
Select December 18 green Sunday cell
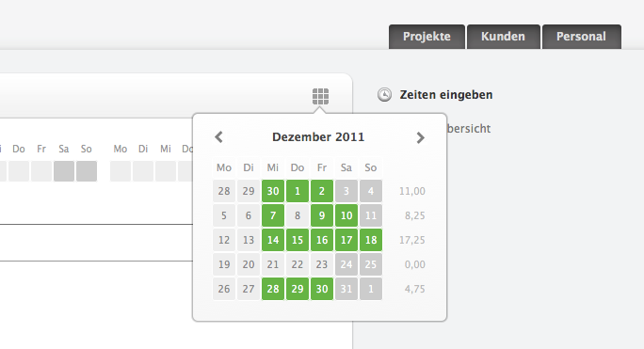point(371,240)
